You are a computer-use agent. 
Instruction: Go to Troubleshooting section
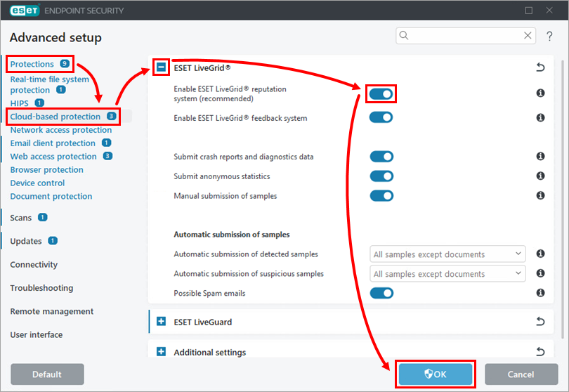[41, 288]
